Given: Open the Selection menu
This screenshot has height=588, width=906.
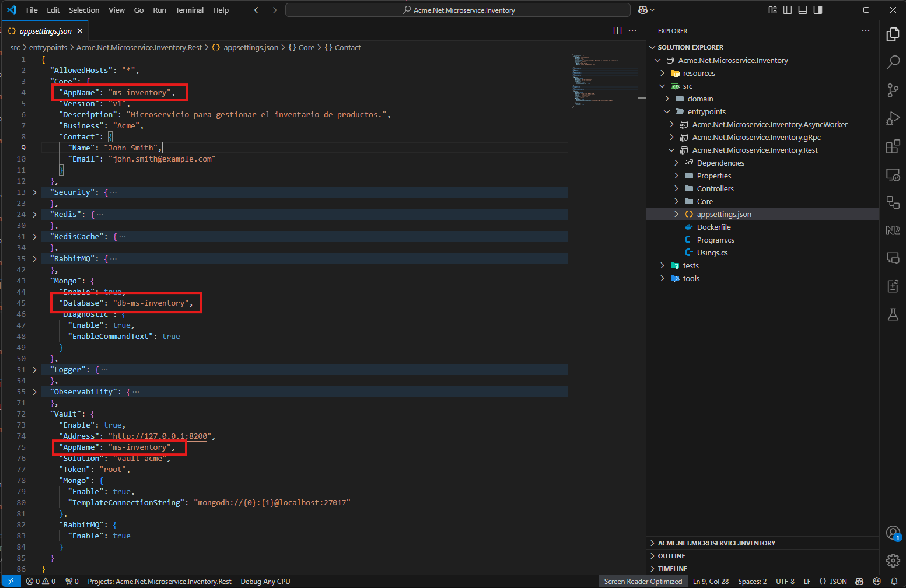Looking at the screenshot, I should (x=84, y=10).
